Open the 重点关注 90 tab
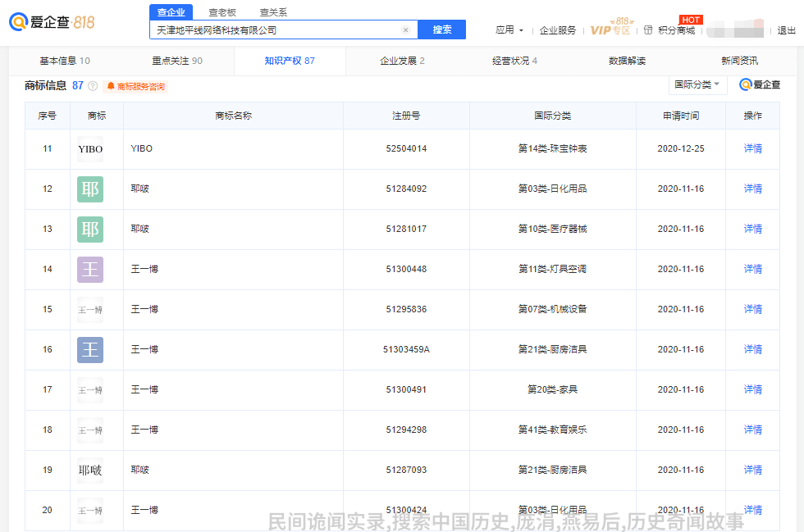This screenshot has height=532, width=804. click(177, 61)
